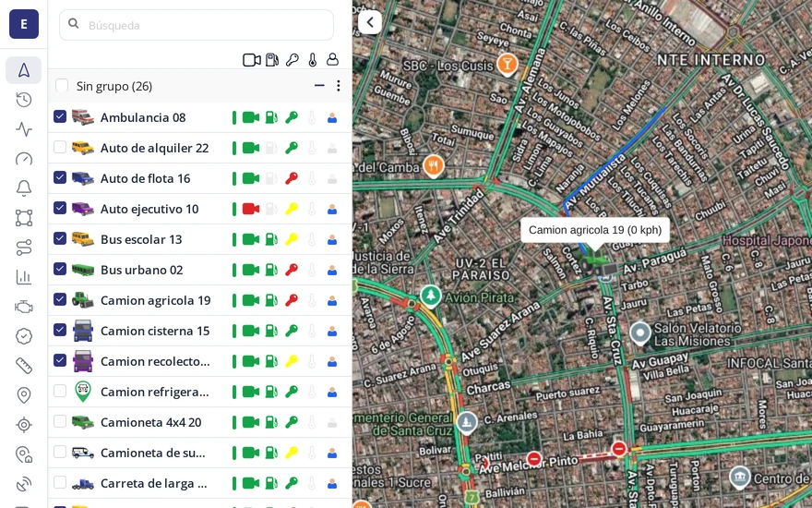
Task: Open the speedometer icon in sidebar
Action: [x=24, y=159]
